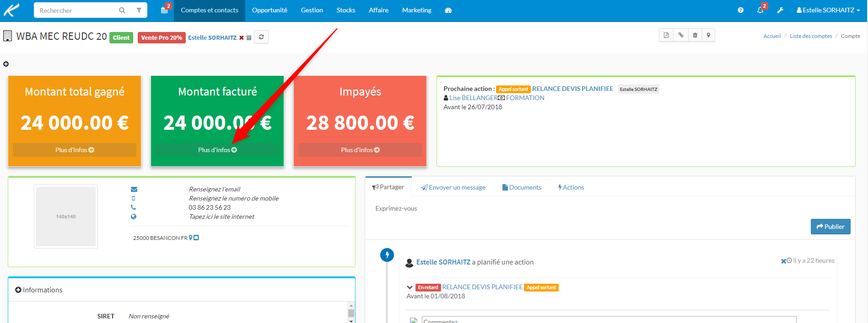Screen dimensions: 868x323
Task: Click the Commentez input field
Action: 609,320
